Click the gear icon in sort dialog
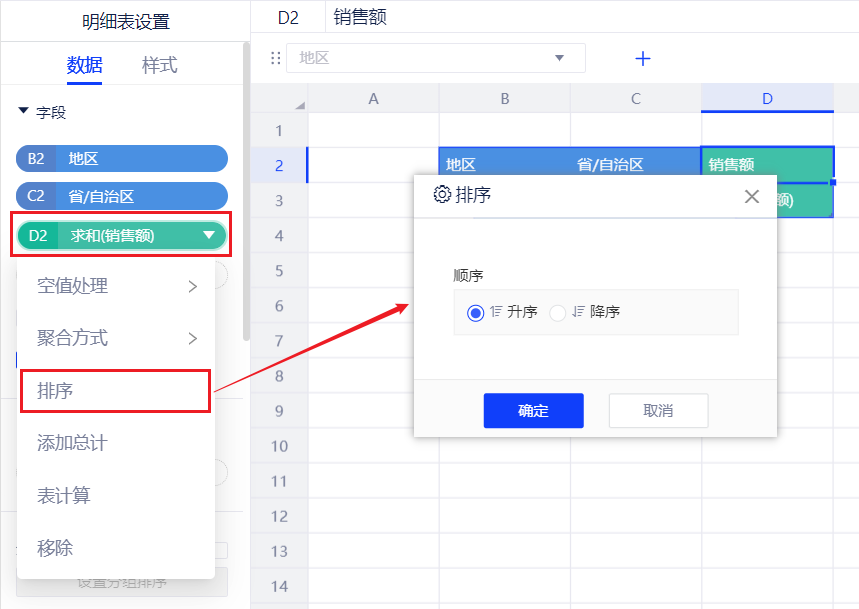859x609 pixels. tap(442, 195)
